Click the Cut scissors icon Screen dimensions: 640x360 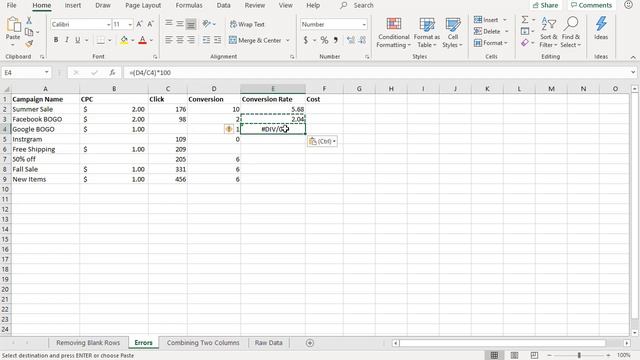click(29, 20)
